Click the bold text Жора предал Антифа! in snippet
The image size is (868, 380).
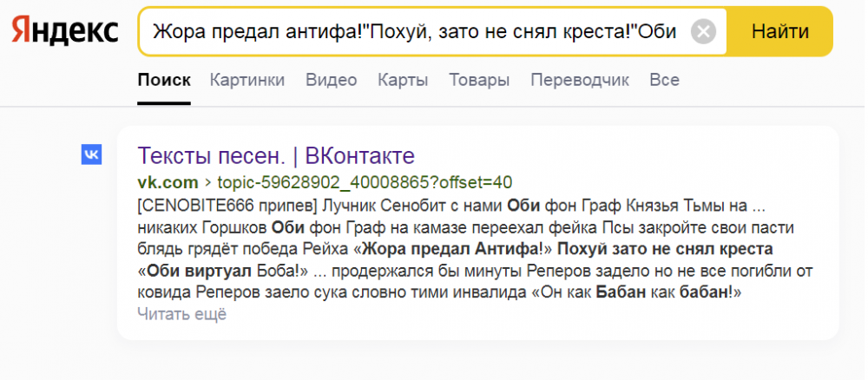tap(453, 250)
